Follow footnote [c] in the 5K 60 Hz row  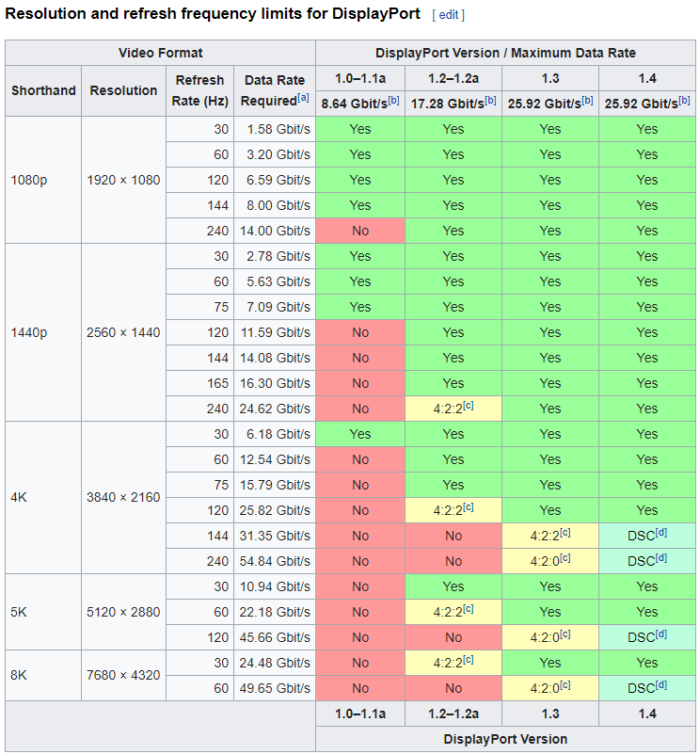tap(468, 608)
